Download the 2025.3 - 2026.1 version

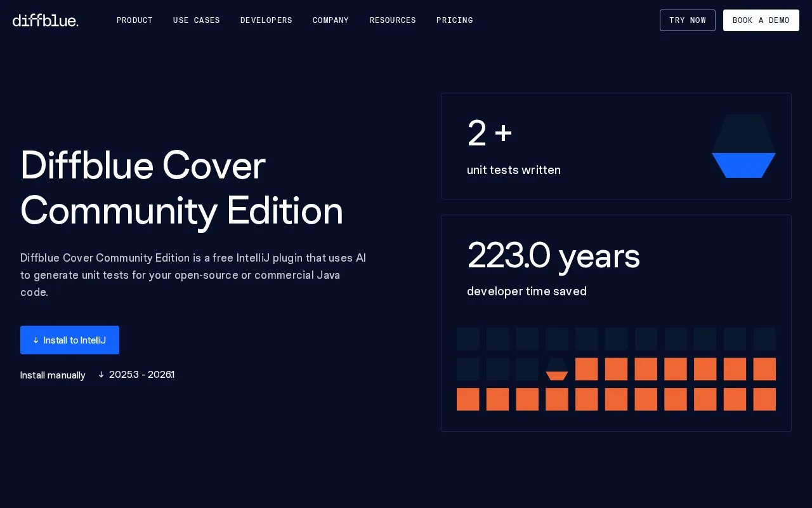click(x=136, y=375)
